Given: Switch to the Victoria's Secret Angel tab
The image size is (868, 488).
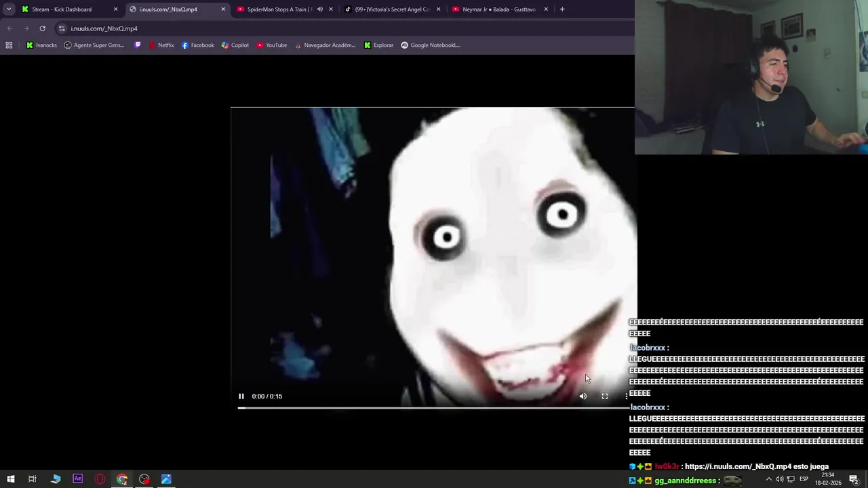Looking at the screenshot, I should [x=392, y=9].
